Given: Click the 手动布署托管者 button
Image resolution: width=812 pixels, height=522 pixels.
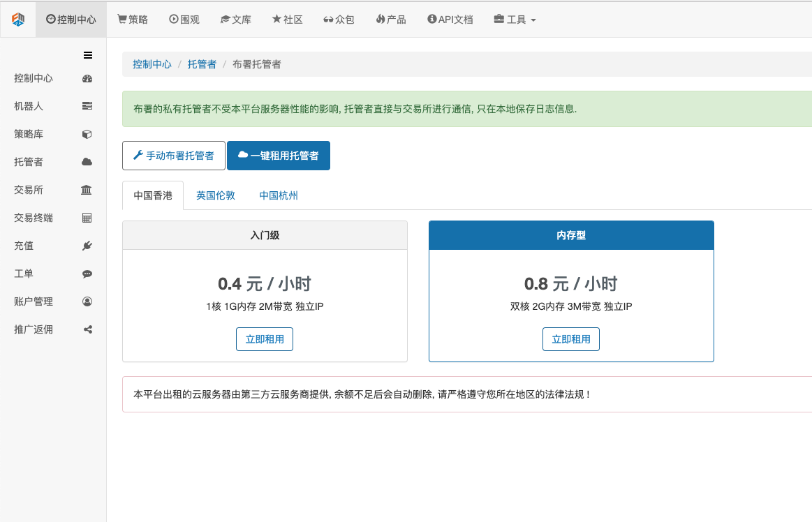Looking at the screenshot, I should click(x=174, y=156).
